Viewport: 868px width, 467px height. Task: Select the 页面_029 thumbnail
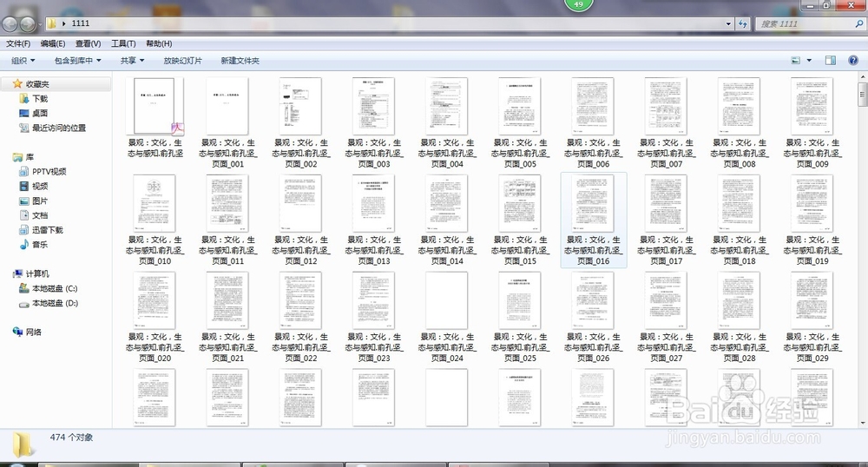(x=812, y=300)
